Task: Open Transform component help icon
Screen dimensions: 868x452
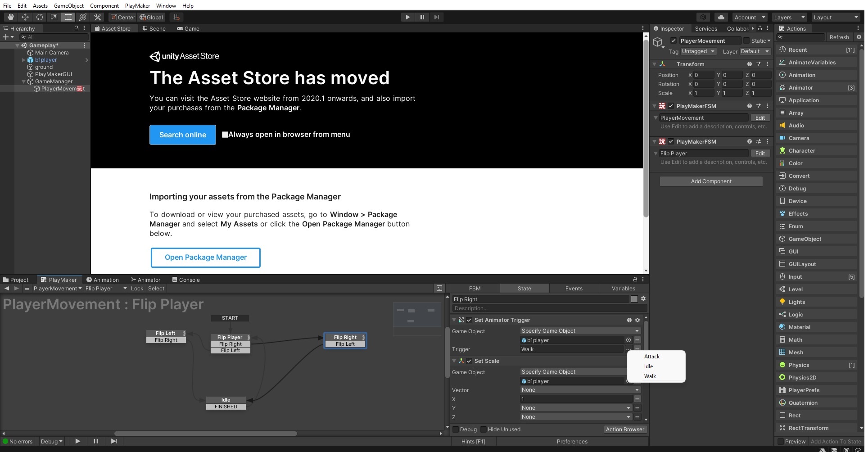Action: [x=750, y=64]
